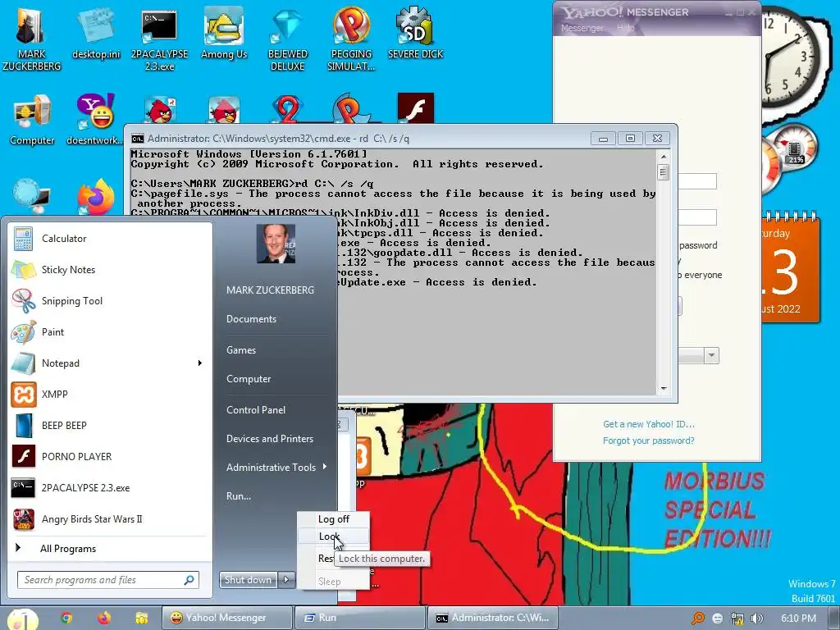
Task: Open the Messenger menu in Yahoo Messenger
Action: [582, 28]
